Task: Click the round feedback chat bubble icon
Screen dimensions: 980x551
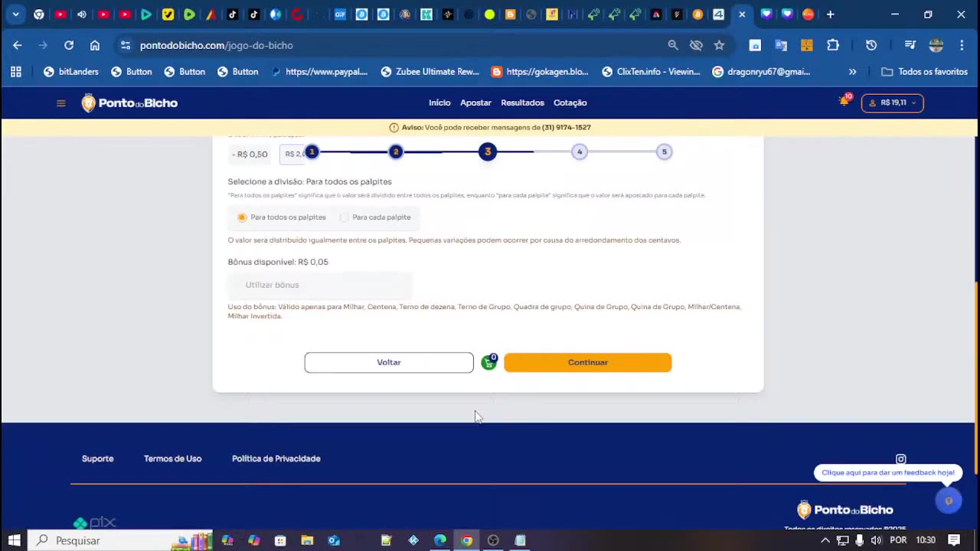Action: [x=949, y=501]
